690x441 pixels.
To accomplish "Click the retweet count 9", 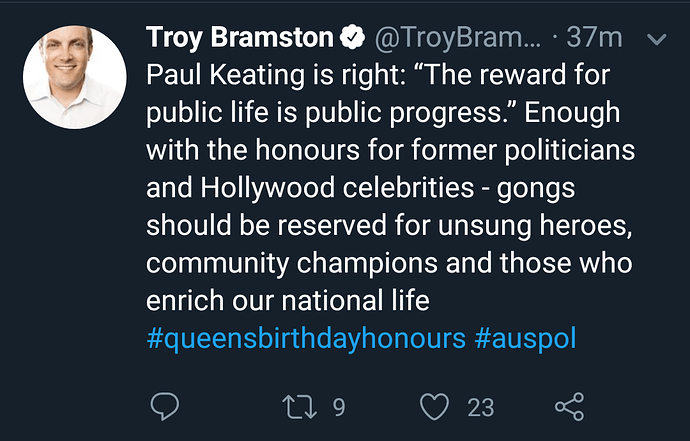I will tap(339, 407).
